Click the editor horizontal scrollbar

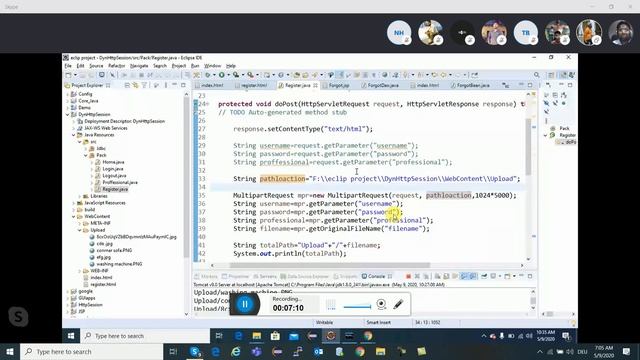point(329,265)
